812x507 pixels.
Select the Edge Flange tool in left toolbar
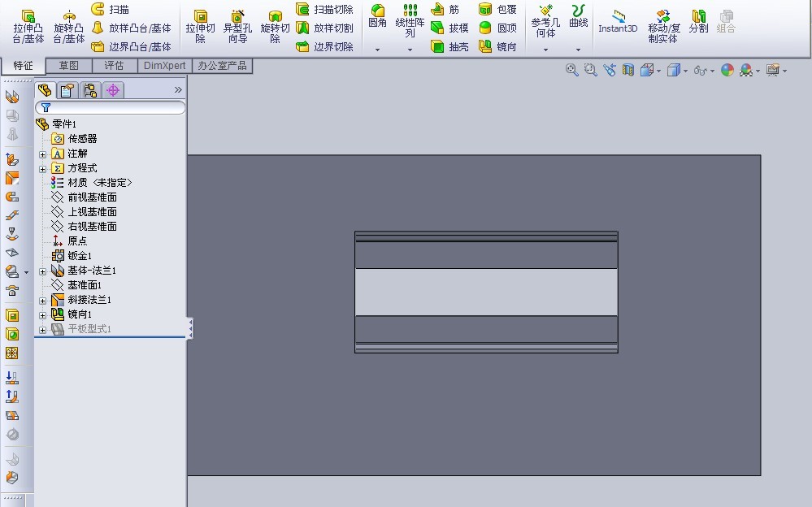(12, 159)
